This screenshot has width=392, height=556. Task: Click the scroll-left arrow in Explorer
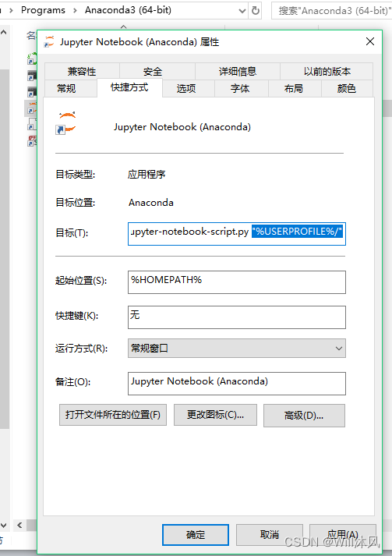19,525
